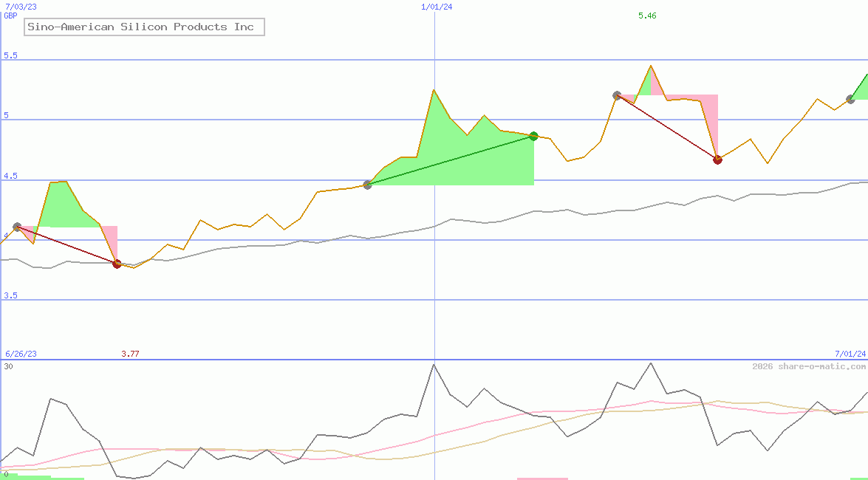Click the green 5.46 high value label
Screen dimensions: 868x480
tap(647, 16)
